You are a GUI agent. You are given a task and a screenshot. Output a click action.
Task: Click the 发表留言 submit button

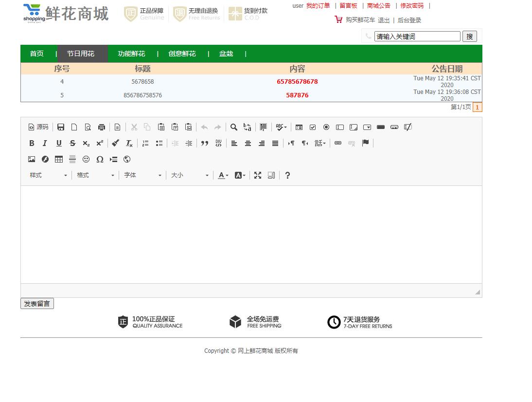coord(37,303)
